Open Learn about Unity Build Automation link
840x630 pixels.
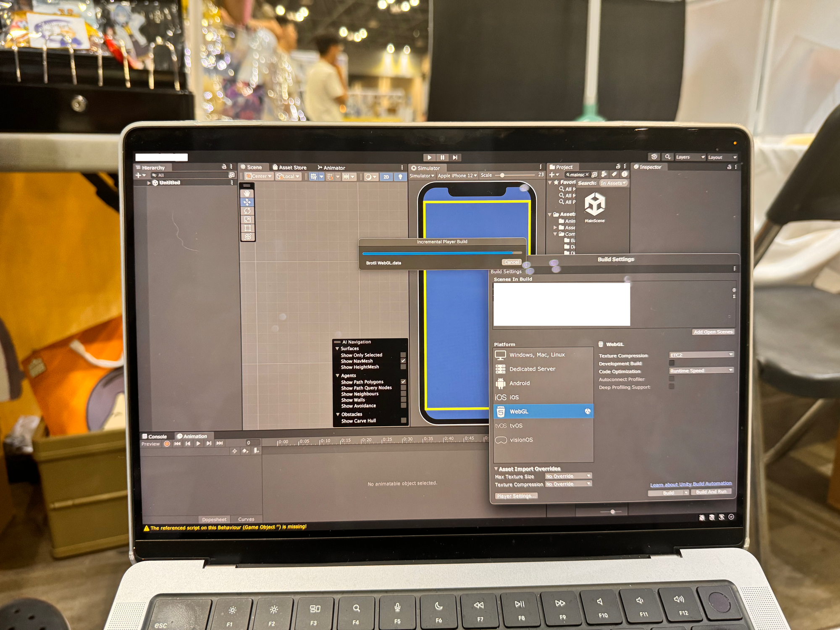coord(690,484)
